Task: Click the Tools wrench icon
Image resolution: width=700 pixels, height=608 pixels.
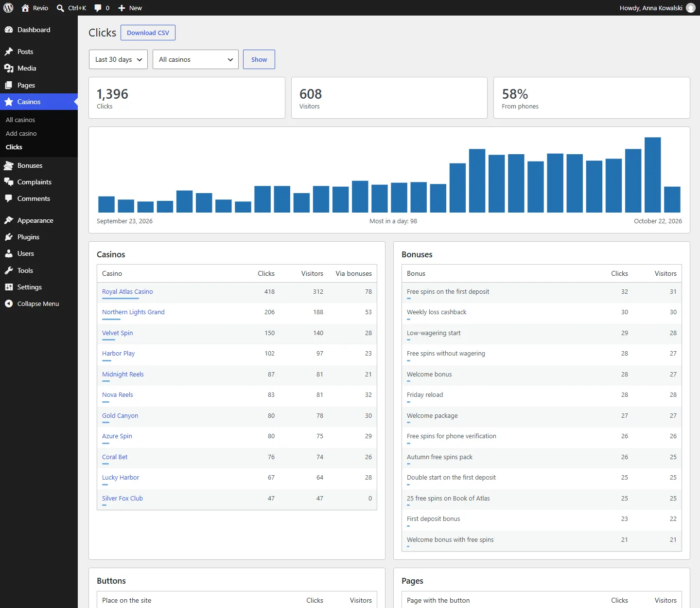Action: click(9, 270)
